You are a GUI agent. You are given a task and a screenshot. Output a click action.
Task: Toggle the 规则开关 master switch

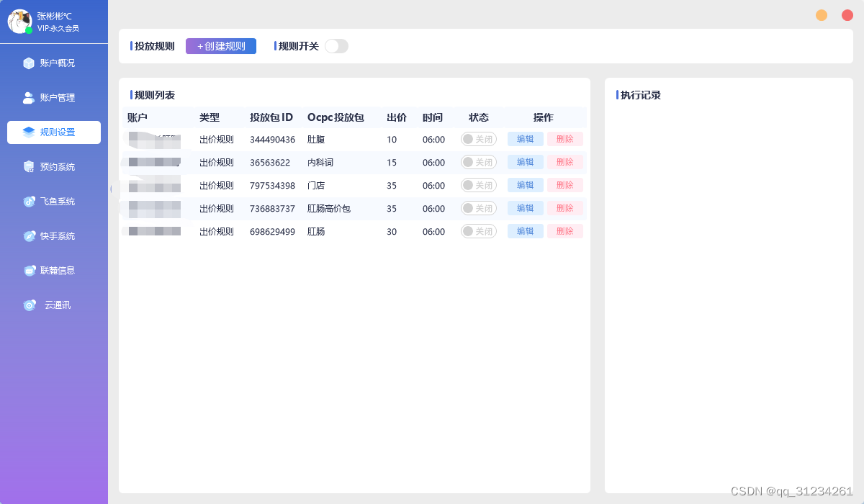click(x=336, y=46)
